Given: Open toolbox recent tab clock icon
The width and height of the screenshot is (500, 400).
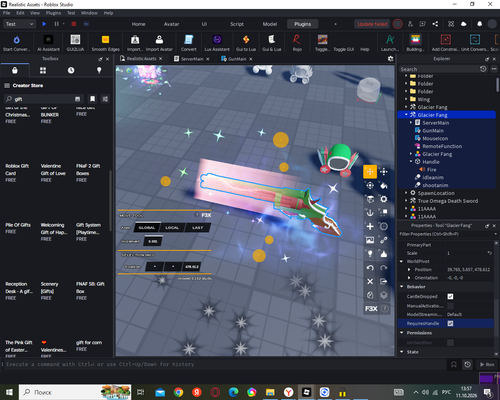Looking at the screenshot, I should [x=71, y=70].
